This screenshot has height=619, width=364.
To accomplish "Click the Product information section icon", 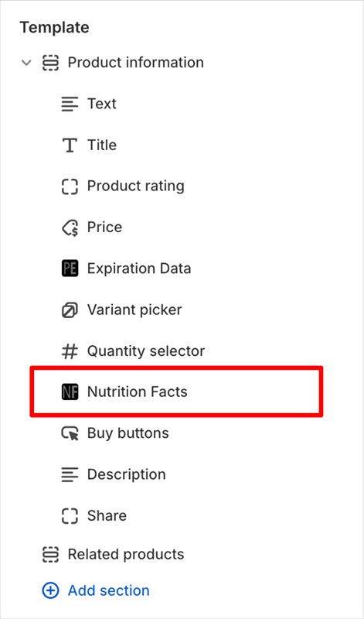I will tap(50, 63).
